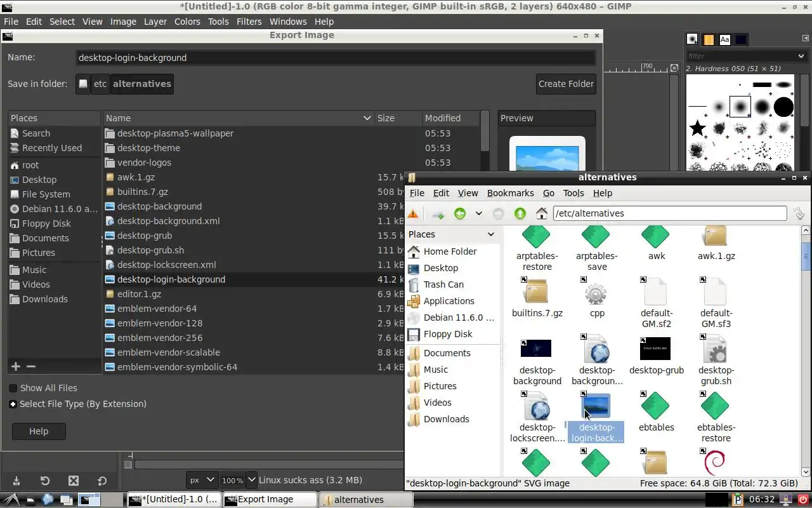
Task: Open Tools menu in file manager
Action: (573, 193)
